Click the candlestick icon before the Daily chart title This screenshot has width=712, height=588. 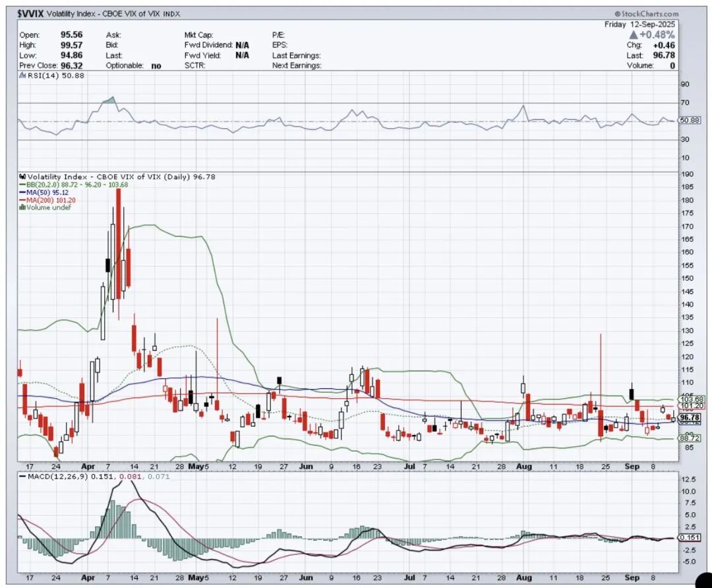pyautogui.click(x=22, y=177)
